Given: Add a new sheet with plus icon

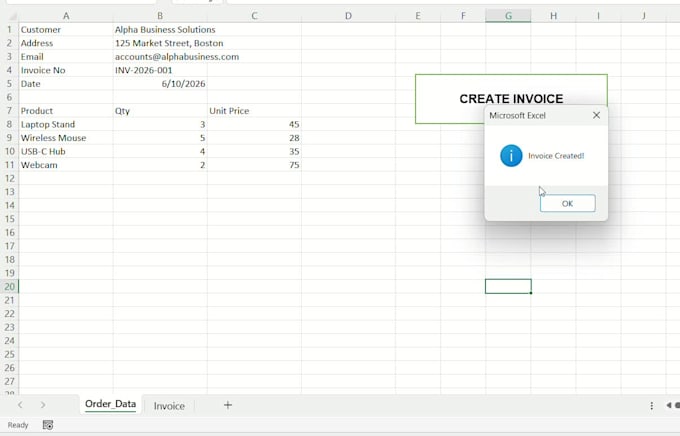Looking at the screenshot, I should point(228,405).
